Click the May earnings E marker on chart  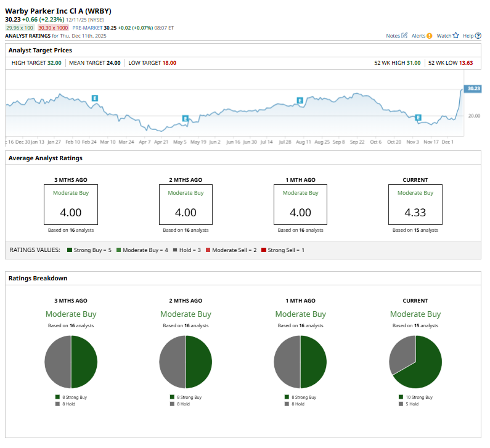coord(185,118)
